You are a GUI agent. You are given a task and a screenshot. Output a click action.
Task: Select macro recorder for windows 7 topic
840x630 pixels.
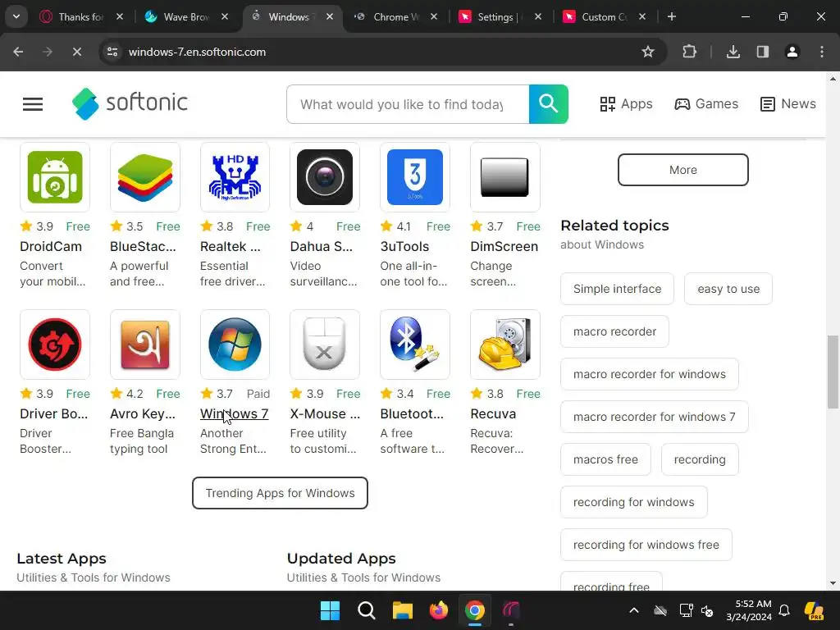pos(654,417)
